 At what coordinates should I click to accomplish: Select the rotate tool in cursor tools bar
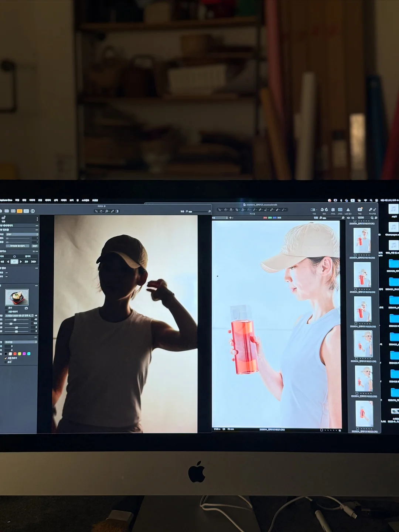tap(242, 209)
